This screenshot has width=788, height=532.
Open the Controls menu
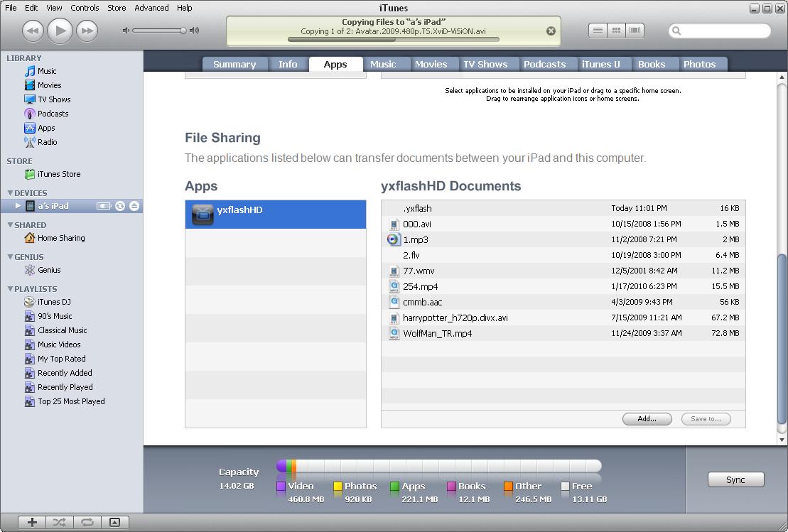pyautogui.click(x=85, y=8)
